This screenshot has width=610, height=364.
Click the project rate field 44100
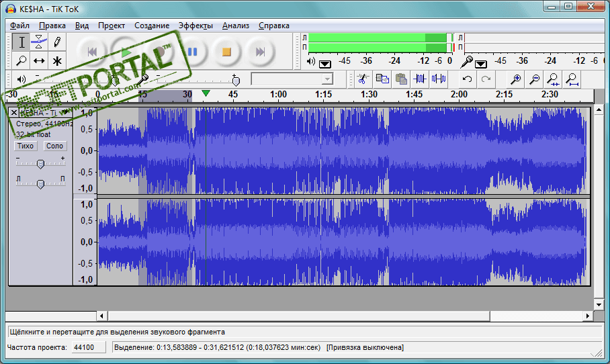click(89, 347)
